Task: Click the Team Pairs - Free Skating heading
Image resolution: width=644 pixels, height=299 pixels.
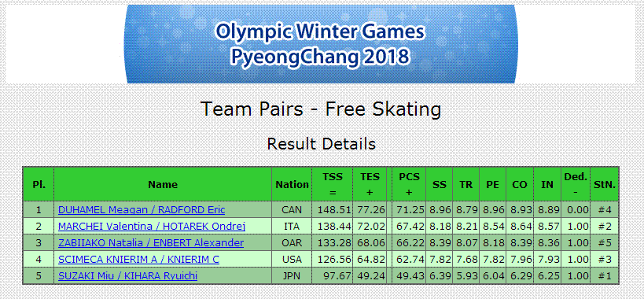Action: click(321, 109)
